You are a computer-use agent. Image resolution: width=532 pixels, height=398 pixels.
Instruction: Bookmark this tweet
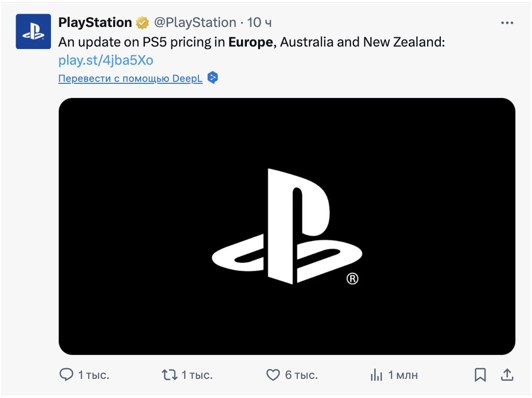click(480, 374)
